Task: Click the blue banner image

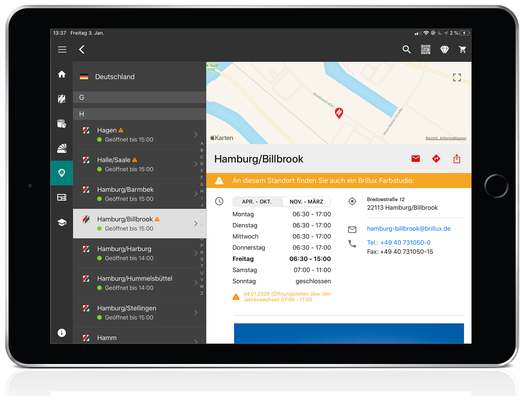Action: 349,333
